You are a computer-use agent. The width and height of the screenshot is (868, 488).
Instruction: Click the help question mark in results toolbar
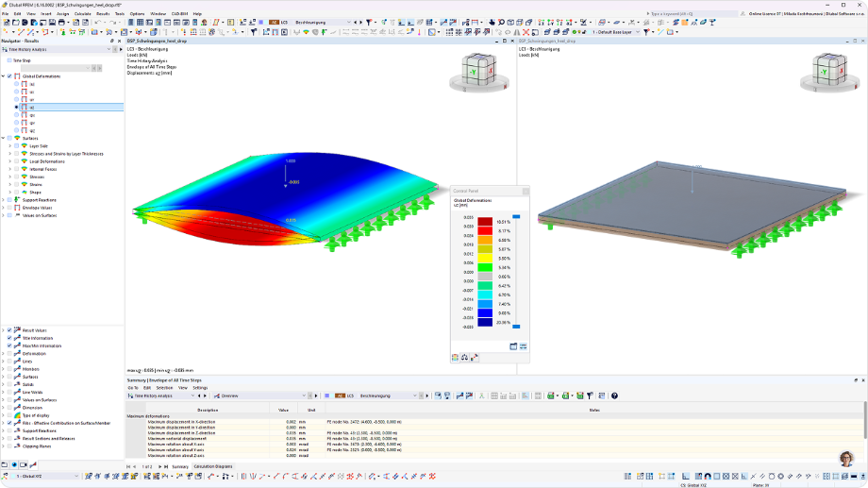[614, 395]
